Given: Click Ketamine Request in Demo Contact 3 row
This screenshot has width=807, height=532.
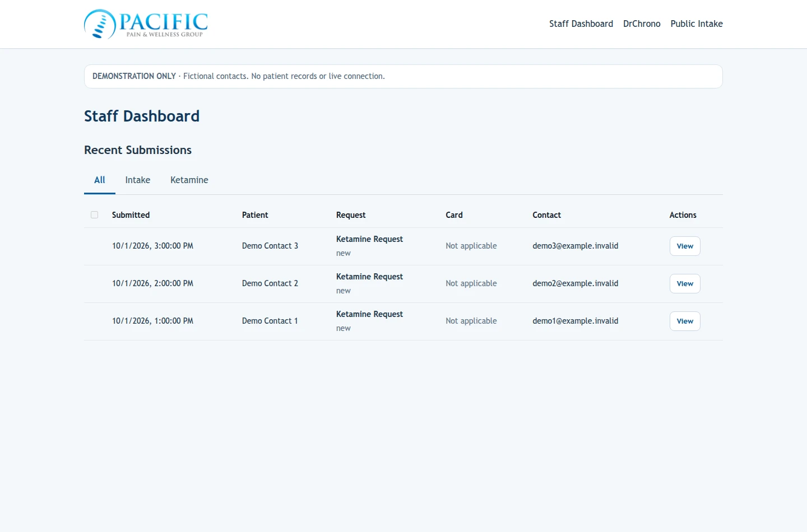Looking at the screenshot, I should (x=369, y=239).
